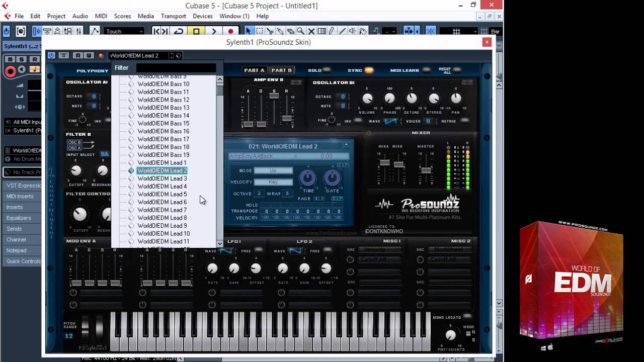
Task: Open the Touch automation mode dropdown
Action: (123, 31)
